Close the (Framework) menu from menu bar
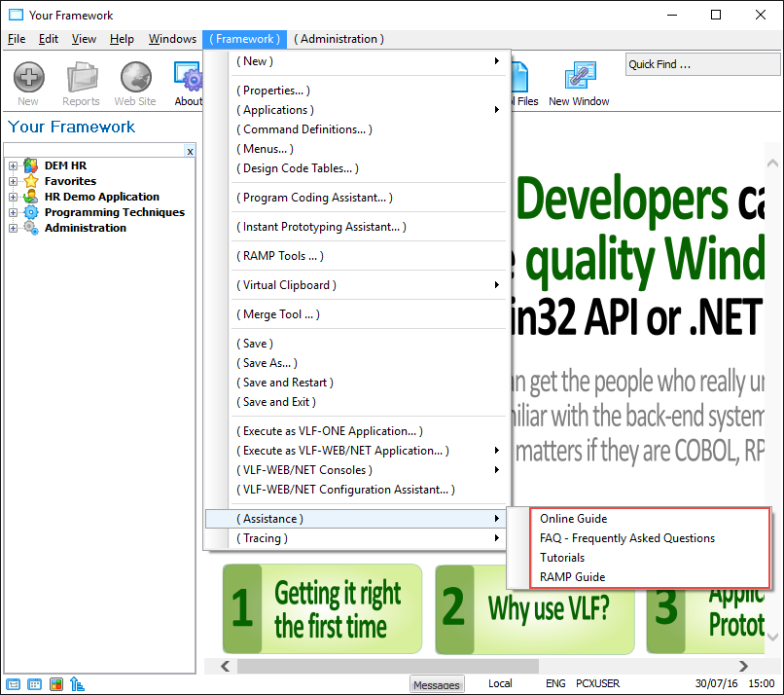Image resolution: width=784 pixels, height=695 pixels. 244,39
